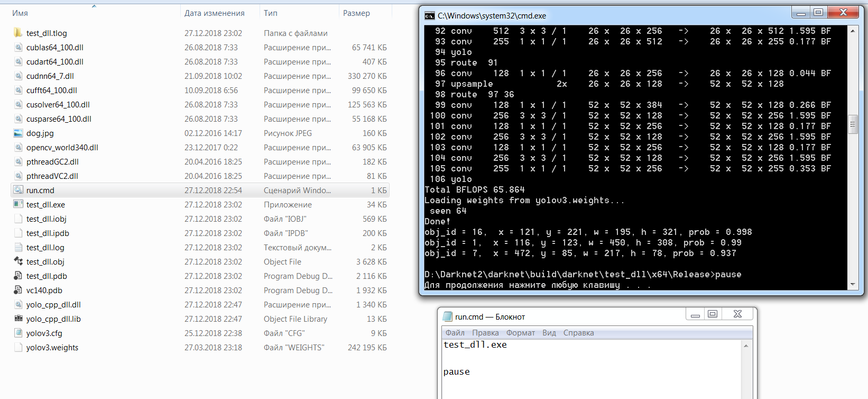This screenshot has height=399, width=868.
Task: Click the vc140.pdb file icon
Action: (x=18, y=290)
